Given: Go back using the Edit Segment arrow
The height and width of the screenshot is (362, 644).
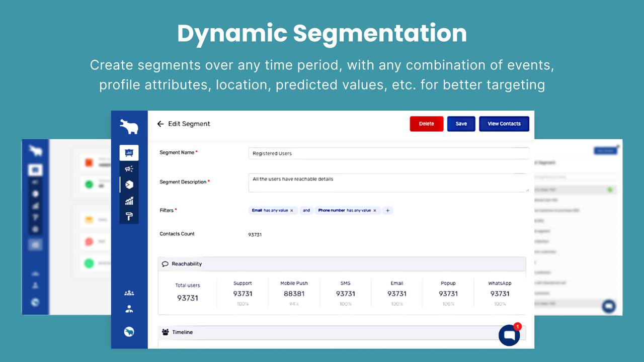Looking at the screenshot, I should coord(160,124).
